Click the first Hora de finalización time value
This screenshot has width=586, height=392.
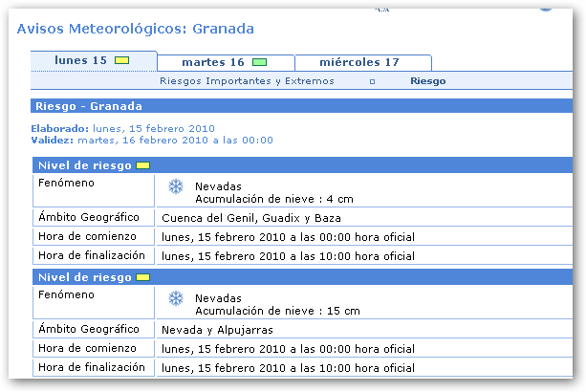[288, 256]
